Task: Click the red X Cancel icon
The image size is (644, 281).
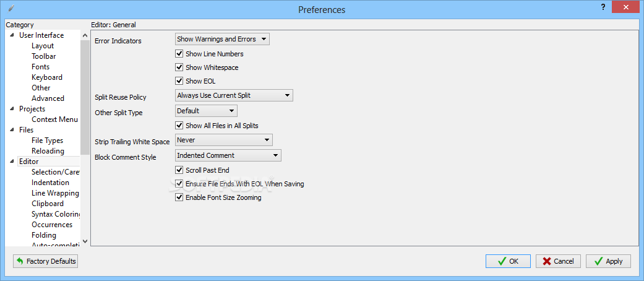Action: 546,261
